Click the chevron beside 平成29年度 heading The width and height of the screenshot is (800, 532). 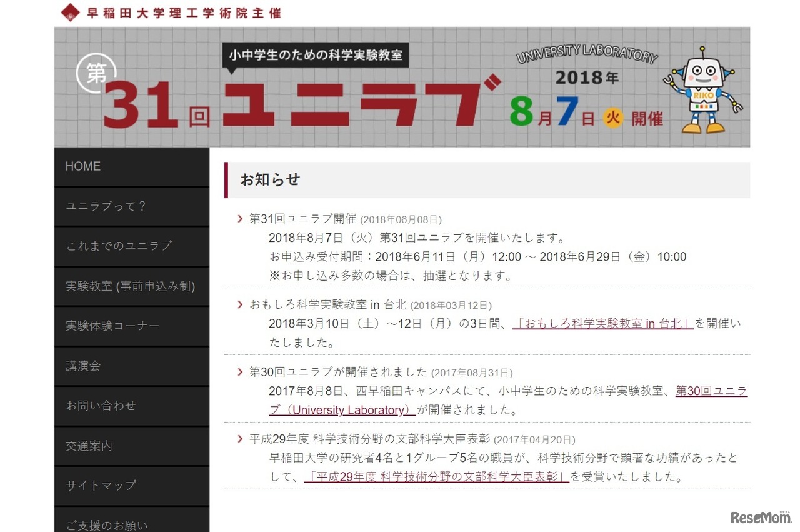click(x=240, y=439)
